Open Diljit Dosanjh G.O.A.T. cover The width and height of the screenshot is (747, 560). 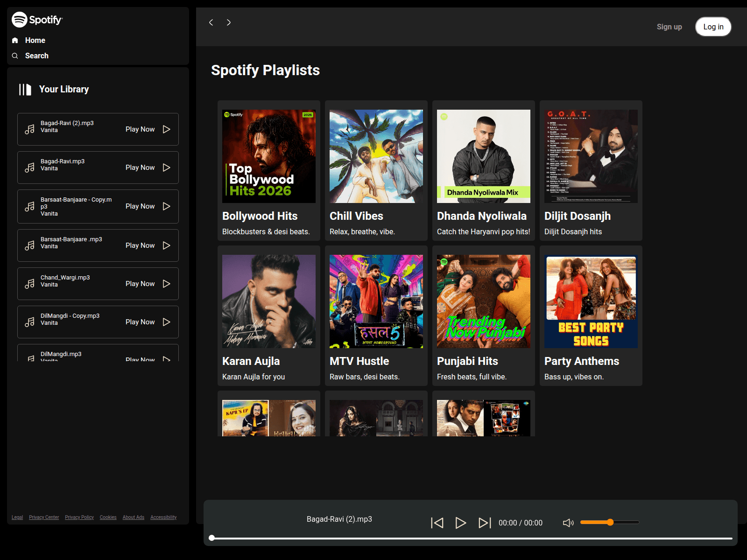click(591, 156)
